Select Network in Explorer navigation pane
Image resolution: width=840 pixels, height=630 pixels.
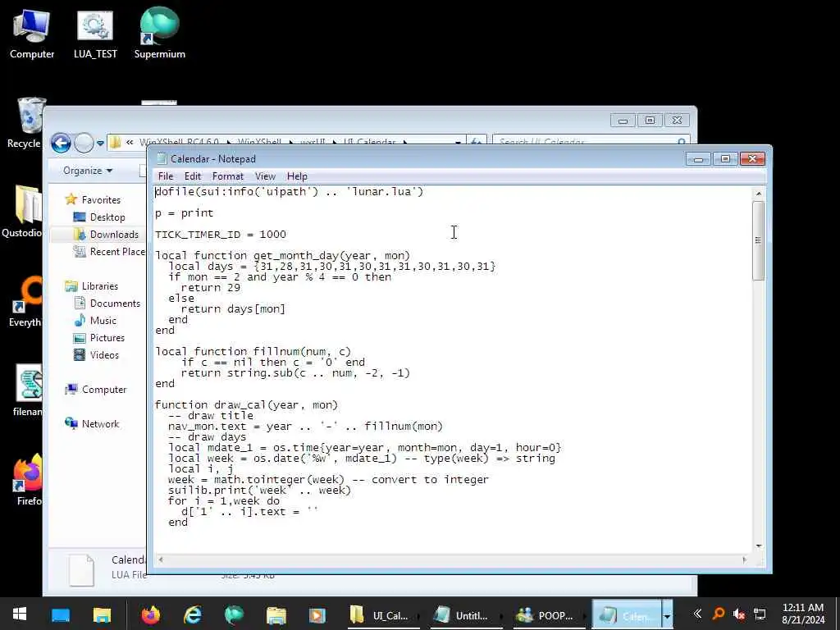click(x=100, y=424)
